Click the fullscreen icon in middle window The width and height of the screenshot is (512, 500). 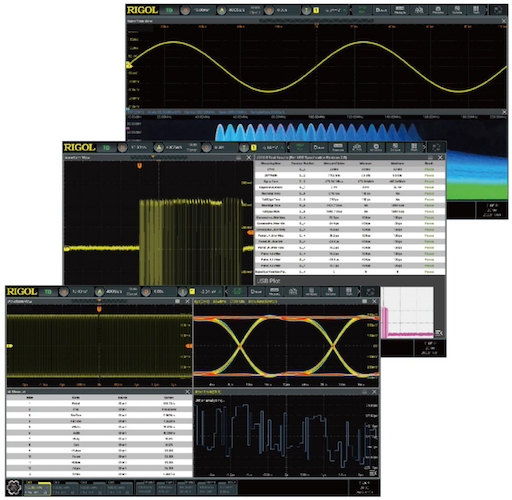436,147
